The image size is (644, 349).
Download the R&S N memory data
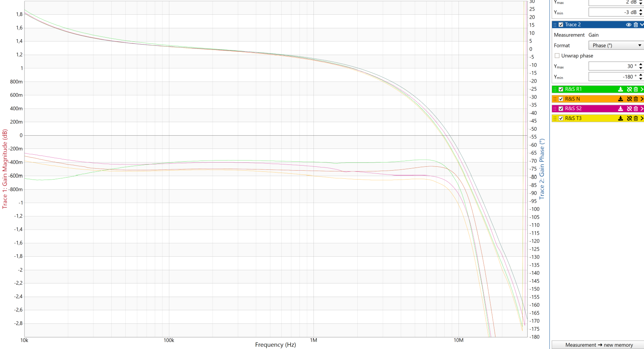pos(620,99)
